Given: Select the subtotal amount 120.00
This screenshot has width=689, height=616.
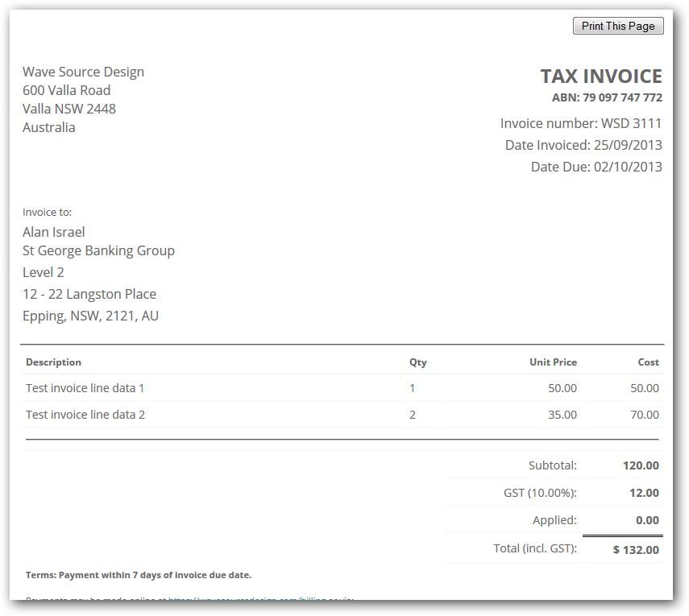Looking at the screenshot, I should (x=641, y=465).
